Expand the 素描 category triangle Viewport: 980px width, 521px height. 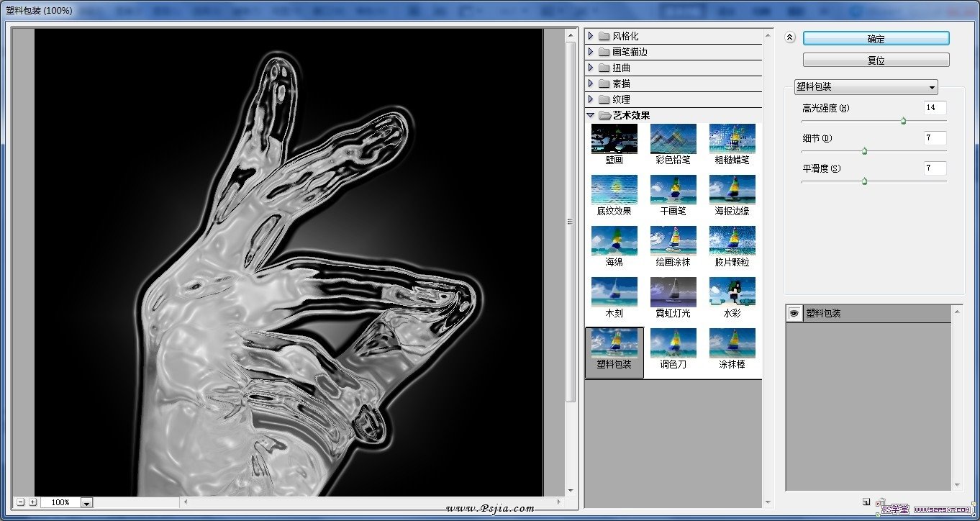(591, 83)
